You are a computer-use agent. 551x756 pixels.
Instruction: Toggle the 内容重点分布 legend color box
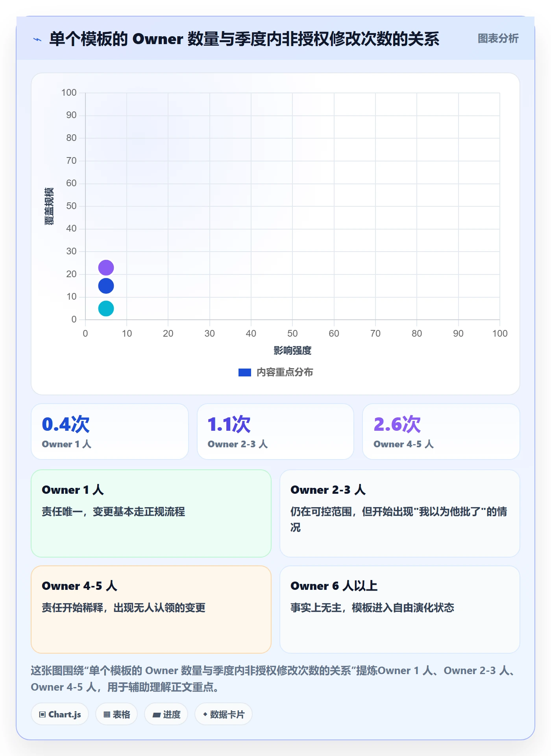coord(244,372)
